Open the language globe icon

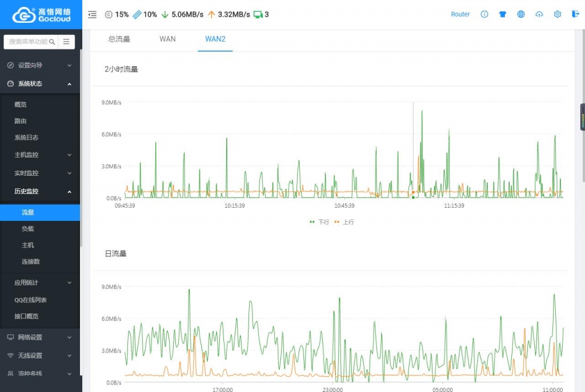(x=521, y=14)
